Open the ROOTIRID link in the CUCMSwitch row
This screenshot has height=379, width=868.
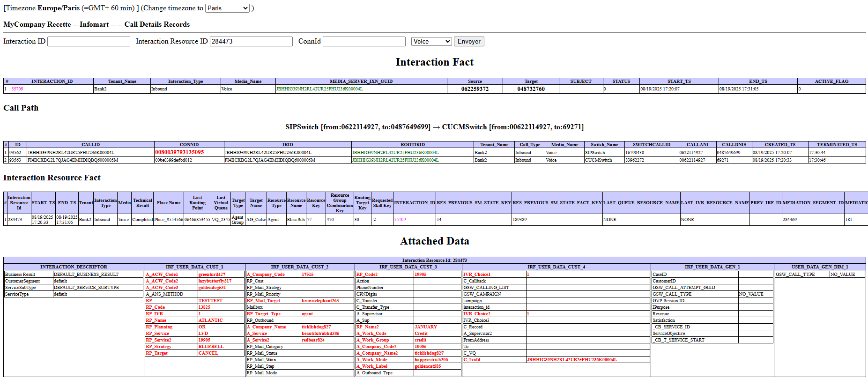point(395,160)
